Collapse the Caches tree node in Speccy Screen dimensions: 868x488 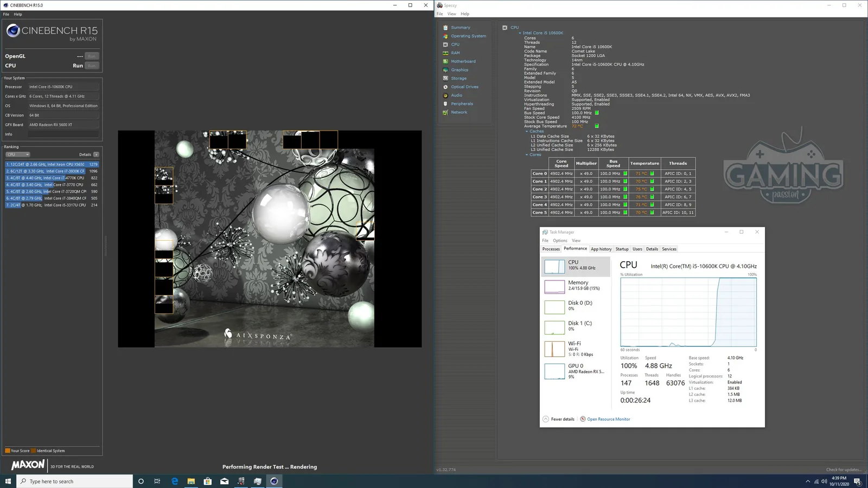coord(526,131)
